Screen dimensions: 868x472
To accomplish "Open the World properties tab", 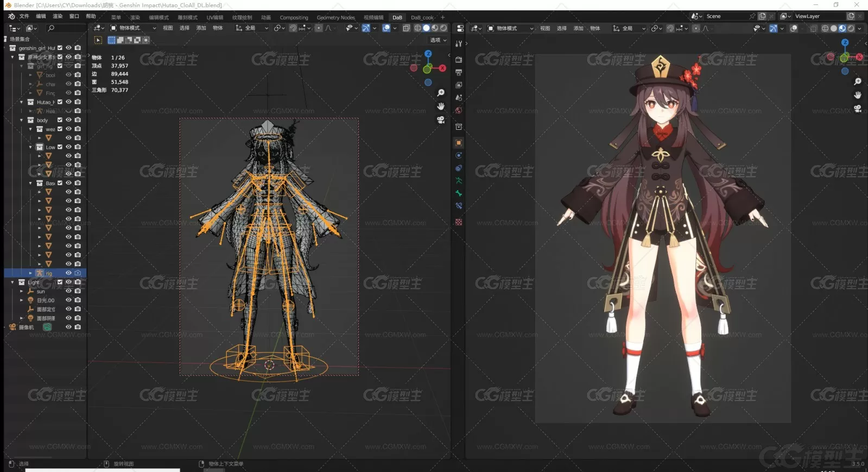I will (459, 110).
